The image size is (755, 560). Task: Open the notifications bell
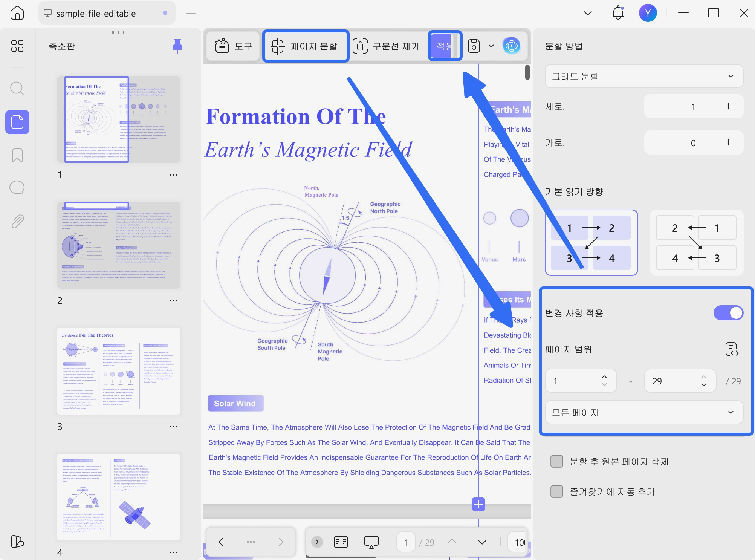618,13
